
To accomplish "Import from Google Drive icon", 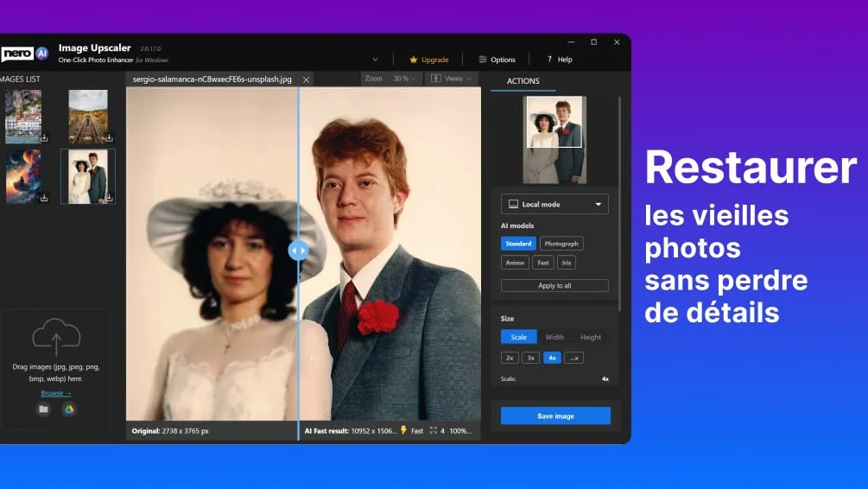I will click(x=68, y=410).
